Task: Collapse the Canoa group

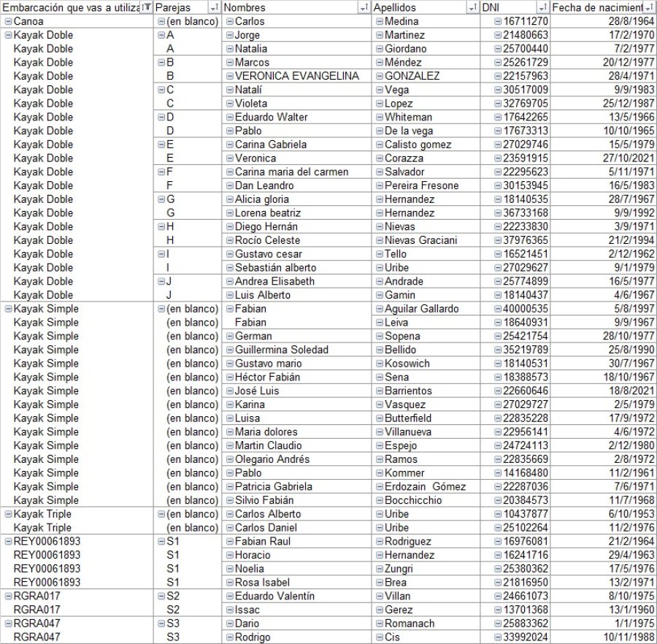Action: click(8, 21)
